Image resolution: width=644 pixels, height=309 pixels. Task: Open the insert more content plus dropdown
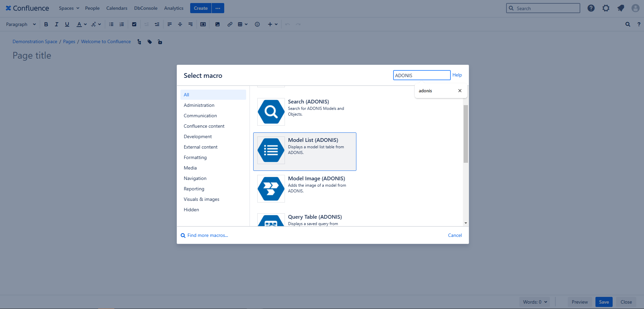click(272, 24)
